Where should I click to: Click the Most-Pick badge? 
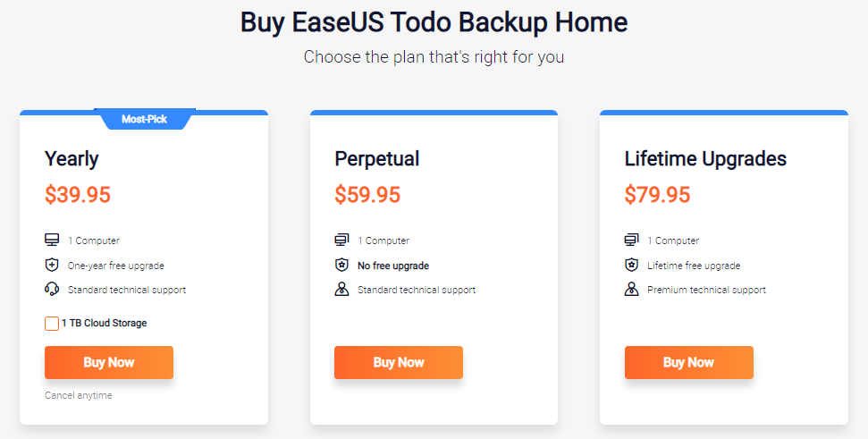tap(145, 119)
